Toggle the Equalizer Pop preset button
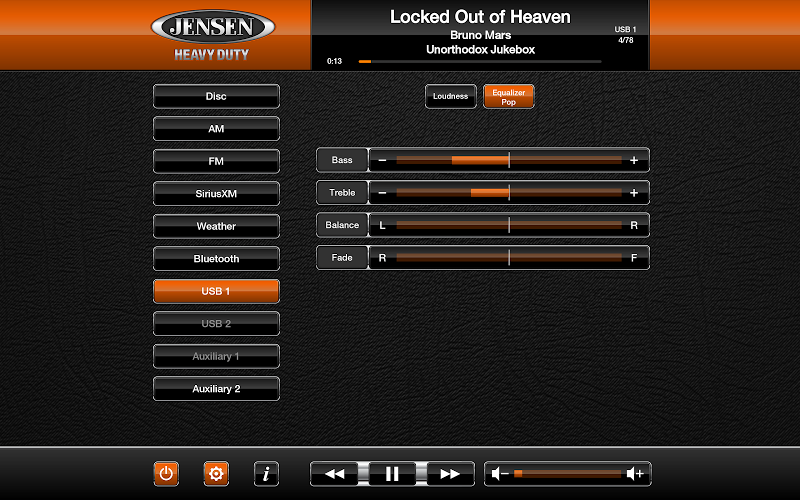 509,96
